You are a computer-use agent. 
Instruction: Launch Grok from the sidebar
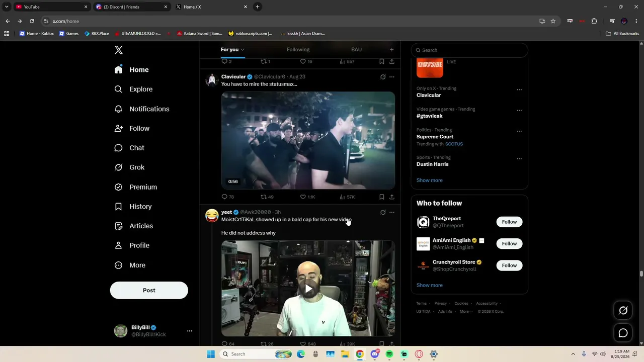coord(129,167)
